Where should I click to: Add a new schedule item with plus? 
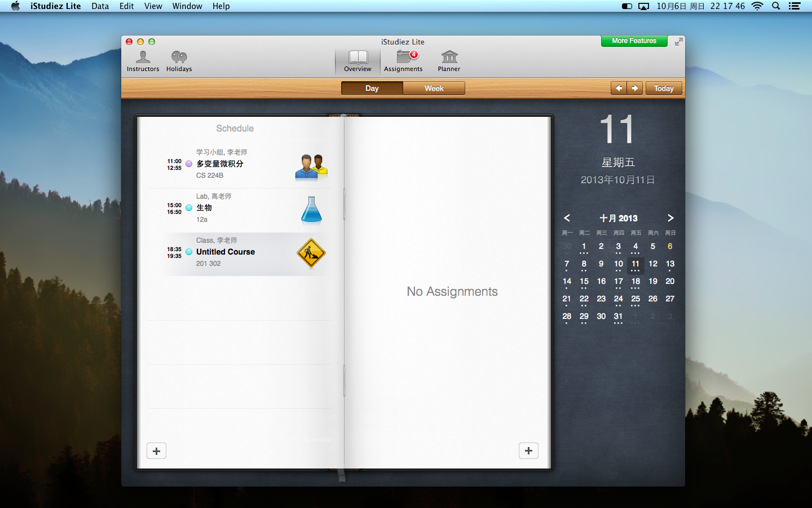click(157, 451)
